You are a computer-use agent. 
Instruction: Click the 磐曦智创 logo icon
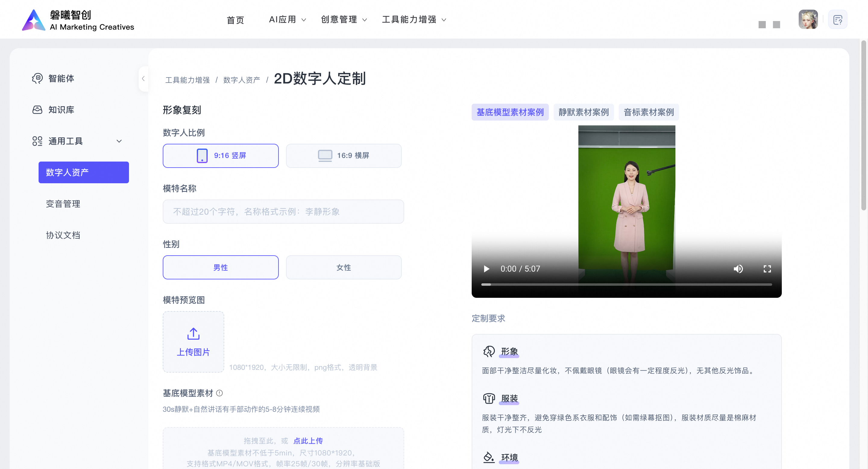(x=33, y=20)
